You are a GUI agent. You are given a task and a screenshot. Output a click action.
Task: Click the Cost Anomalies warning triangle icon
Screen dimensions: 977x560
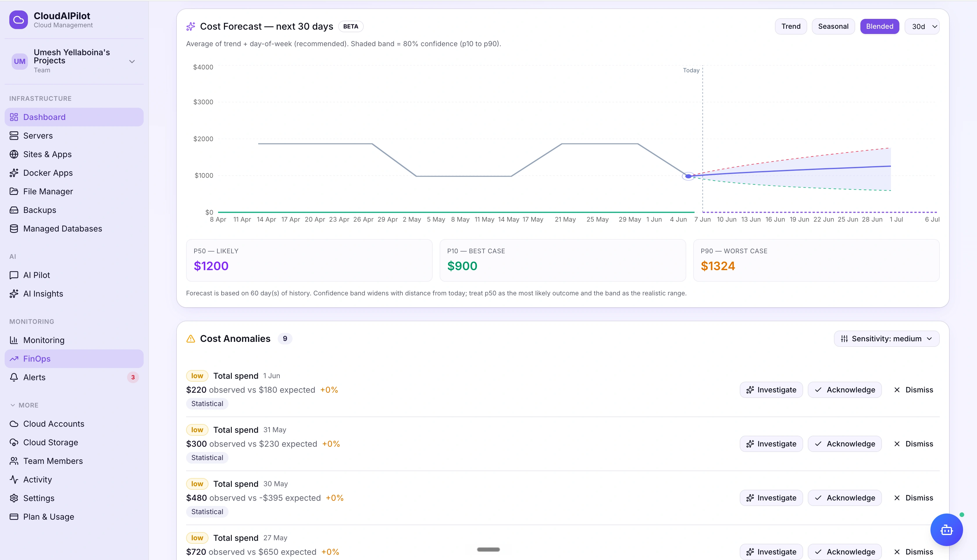190,339
